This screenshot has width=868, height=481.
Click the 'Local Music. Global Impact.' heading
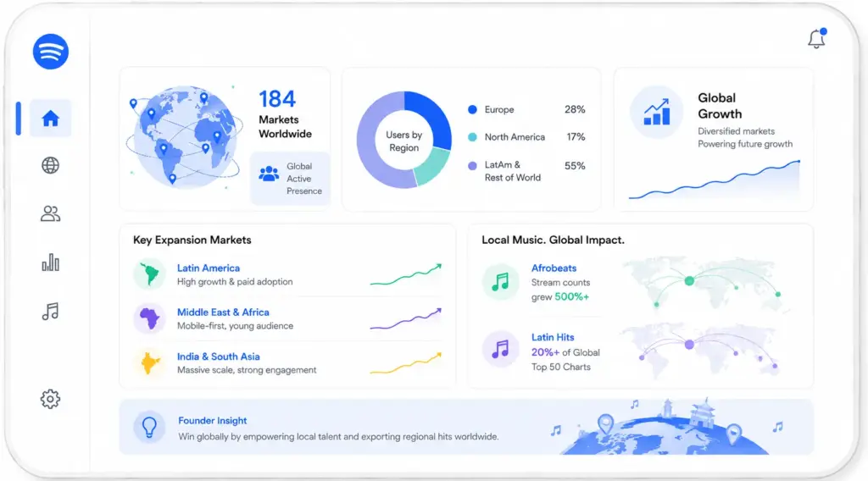[x=553, y=240]
